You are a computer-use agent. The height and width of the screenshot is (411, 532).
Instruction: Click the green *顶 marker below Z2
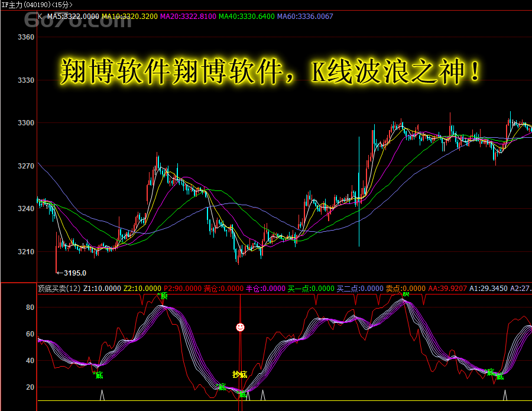click(x=163, y=296)
